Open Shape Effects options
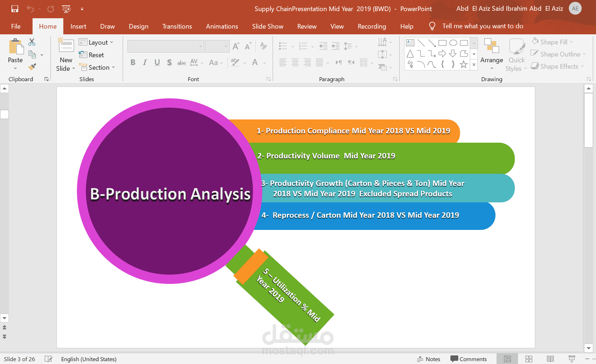 pyautogui.click(x=557, y=66)
